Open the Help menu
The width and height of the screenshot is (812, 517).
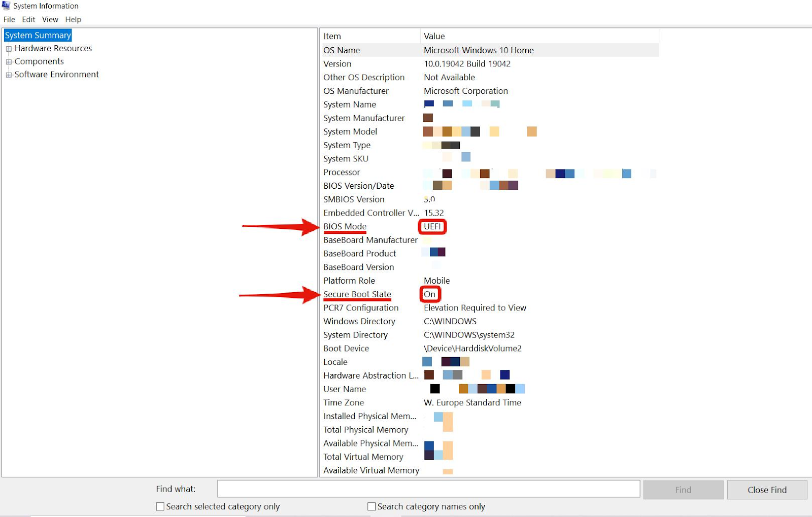[x=73, y=19]
